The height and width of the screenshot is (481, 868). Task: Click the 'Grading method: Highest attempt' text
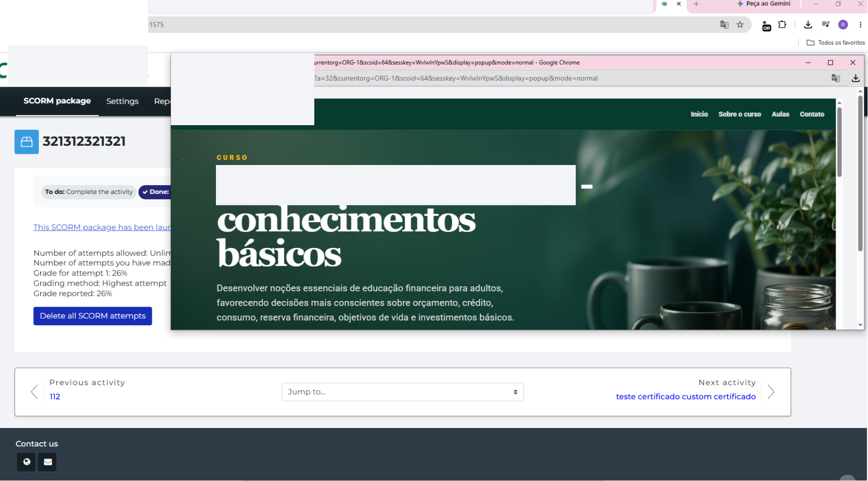(100, 284)
